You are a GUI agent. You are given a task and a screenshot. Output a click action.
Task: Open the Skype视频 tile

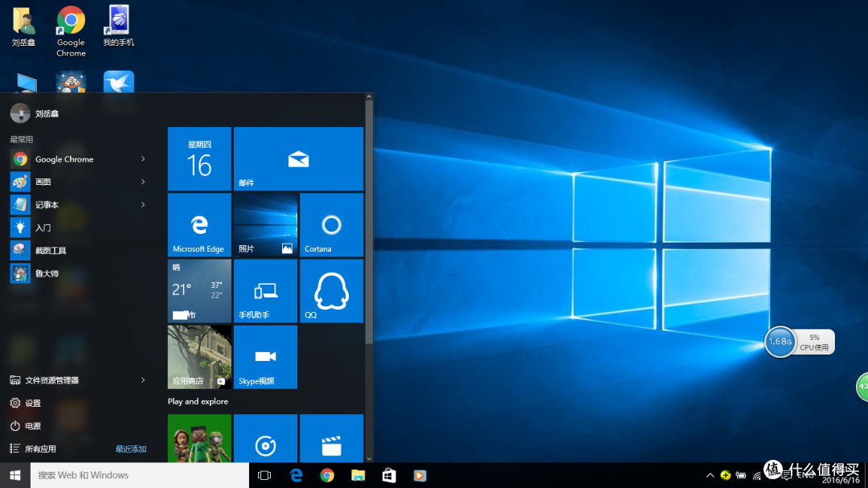point(266,357)
